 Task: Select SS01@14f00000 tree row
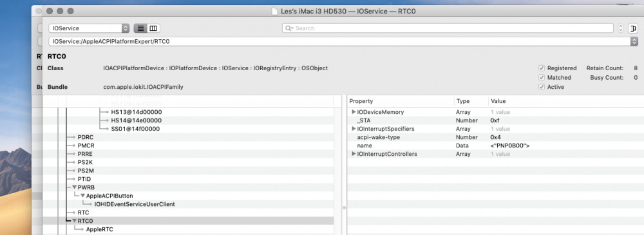pyautogui.click(x=135, y=129)
